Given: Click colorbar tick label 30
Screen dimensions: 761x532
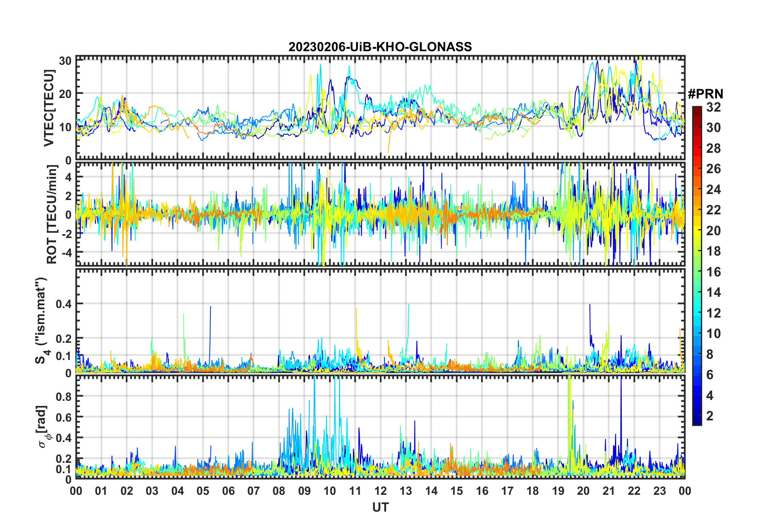Looking at the screenshot, I should [713, 128].
